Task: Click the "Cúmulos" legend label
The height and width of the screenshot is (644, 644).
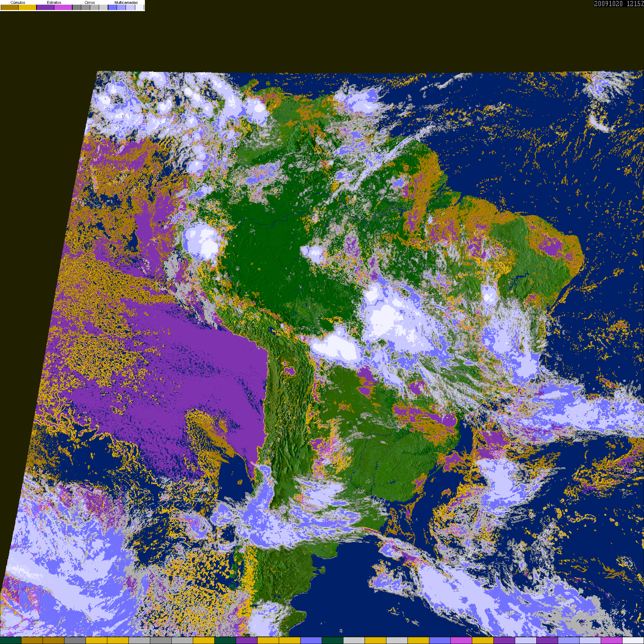Action: (18, 3)
